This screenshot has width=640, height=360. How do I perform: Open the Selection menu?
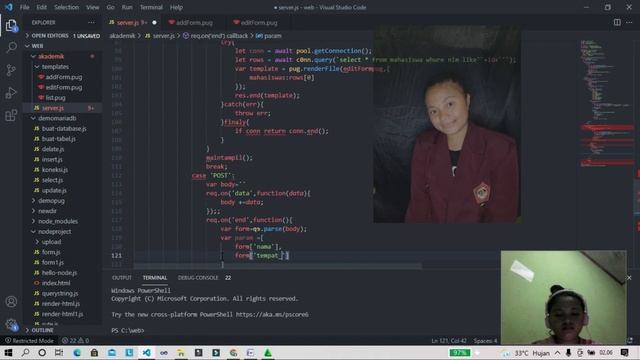(67, 7)
